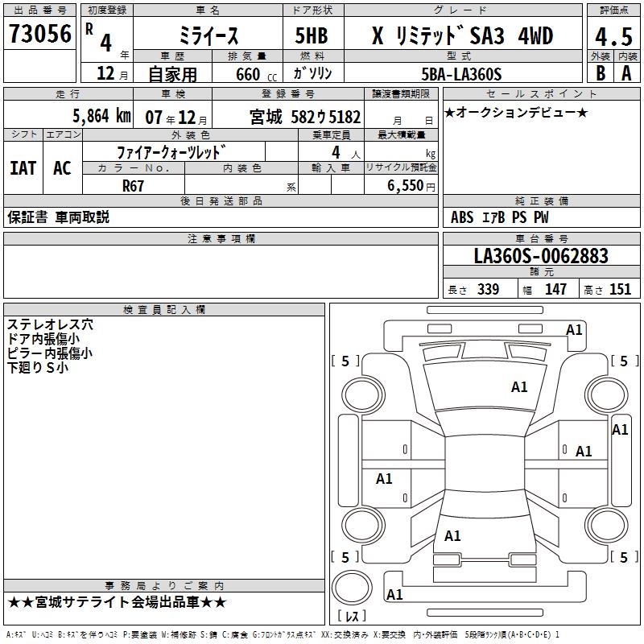The width and height of the screenshot is (644, 644).
Task: Click the A1 mark on the left door
Action: pos(384,479)
